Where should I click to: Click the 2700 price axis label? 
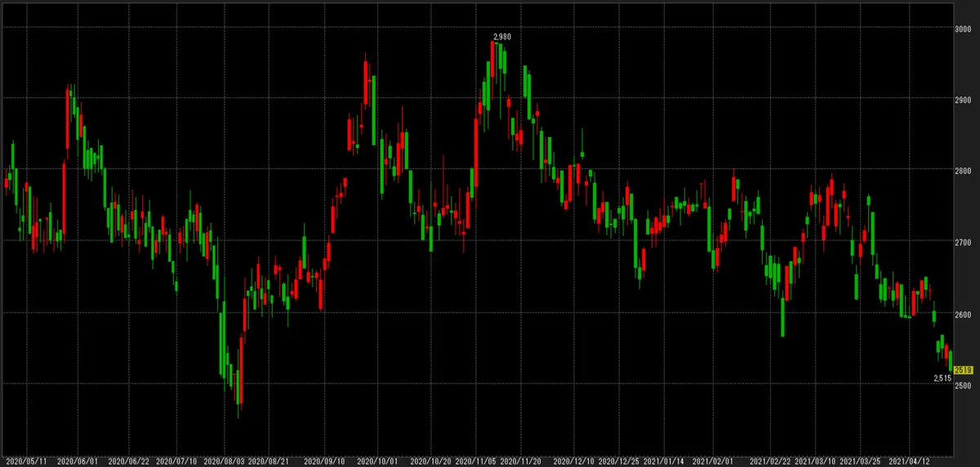[963, 242]
